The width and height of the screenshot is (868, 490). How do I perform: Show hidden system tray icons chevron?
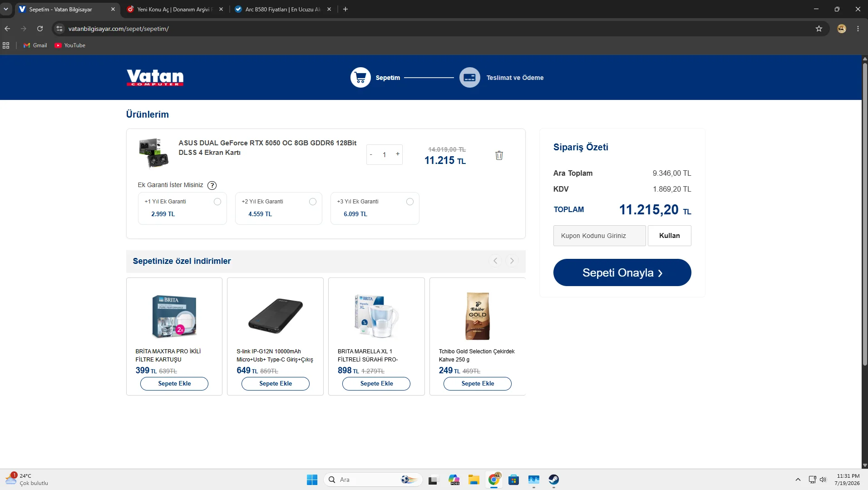click(x=798, y=480)
